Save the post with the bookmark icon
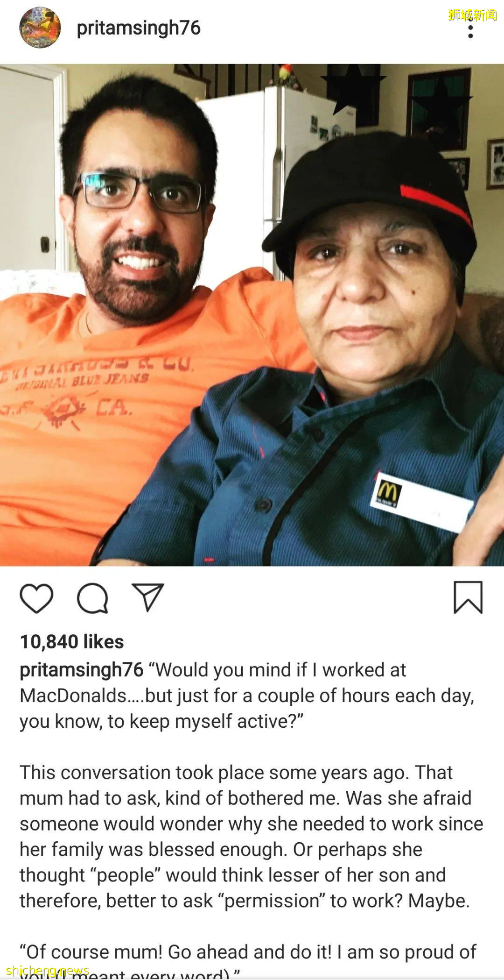Viewport: 504px width, 980px height. [x=468, y=597]
